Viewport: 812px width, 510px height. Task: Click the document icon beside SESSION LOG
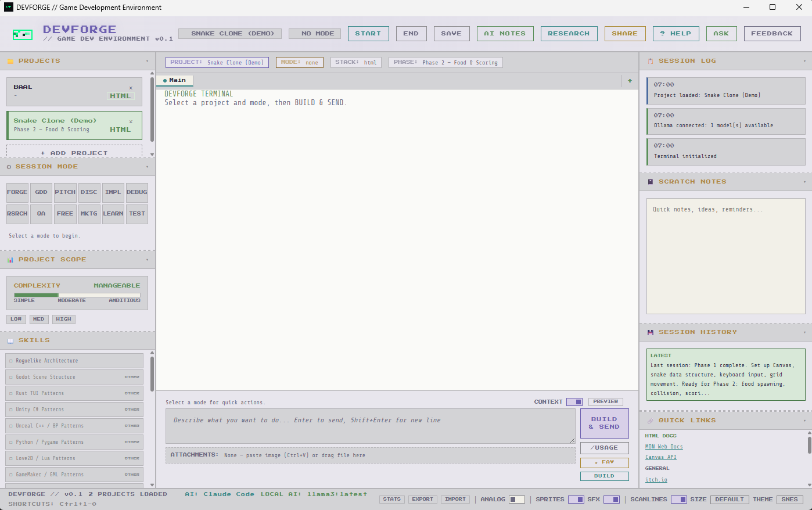click(x=651, y=60)
